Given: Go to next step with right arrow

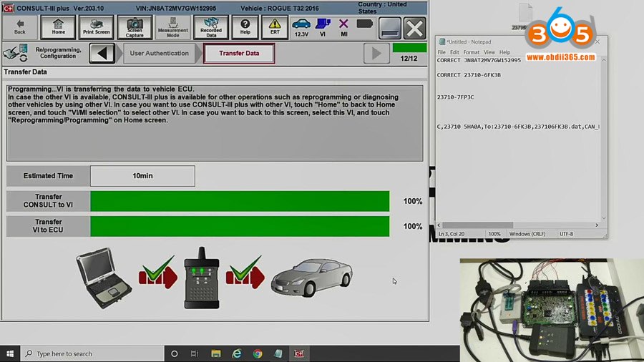Looking at the screenshot, I should pos(376,54).
